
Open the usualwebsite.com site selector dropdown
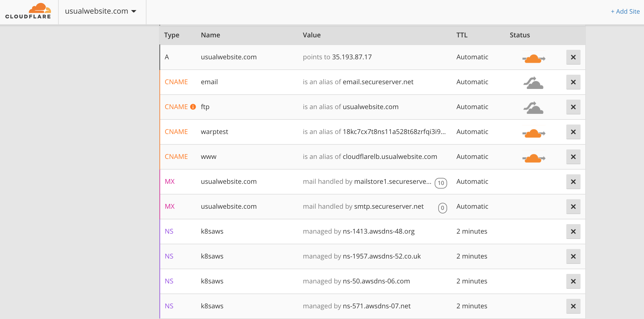click(x=101, y=11)
